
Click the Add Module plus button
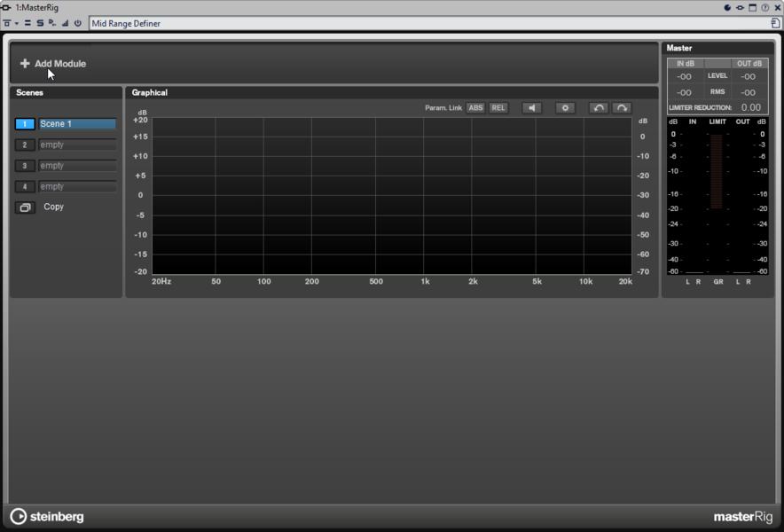(25, 64)
